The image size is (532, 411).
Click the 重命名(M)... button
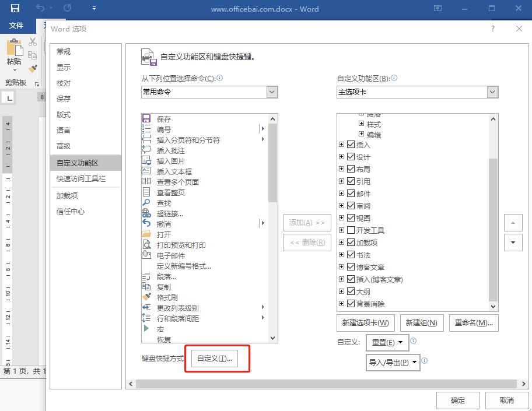coord(474,323)
